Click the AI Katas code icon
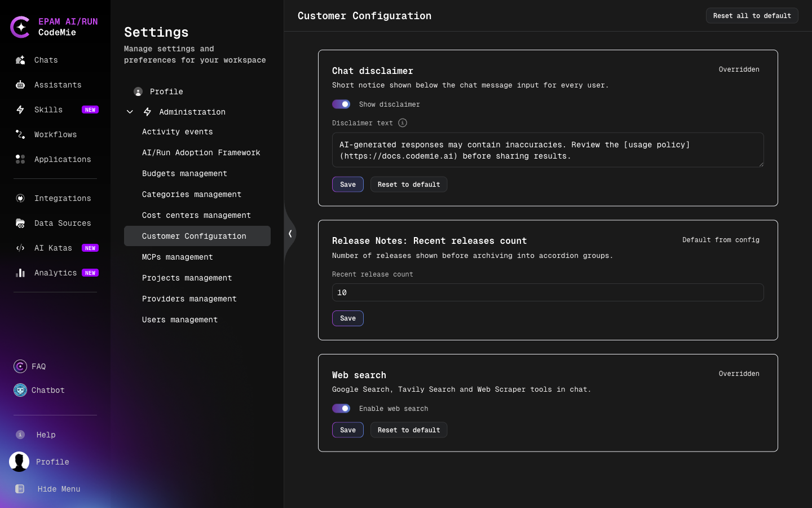This screenshot has height=508, width=812. pos(20,248)
